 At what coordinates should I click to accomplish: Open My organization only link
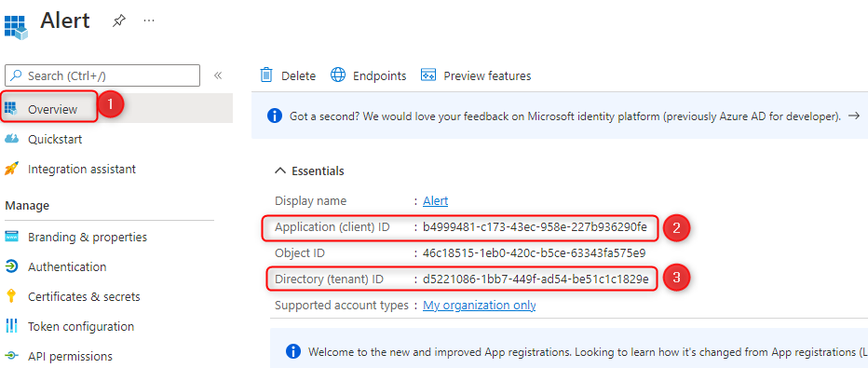480,305
